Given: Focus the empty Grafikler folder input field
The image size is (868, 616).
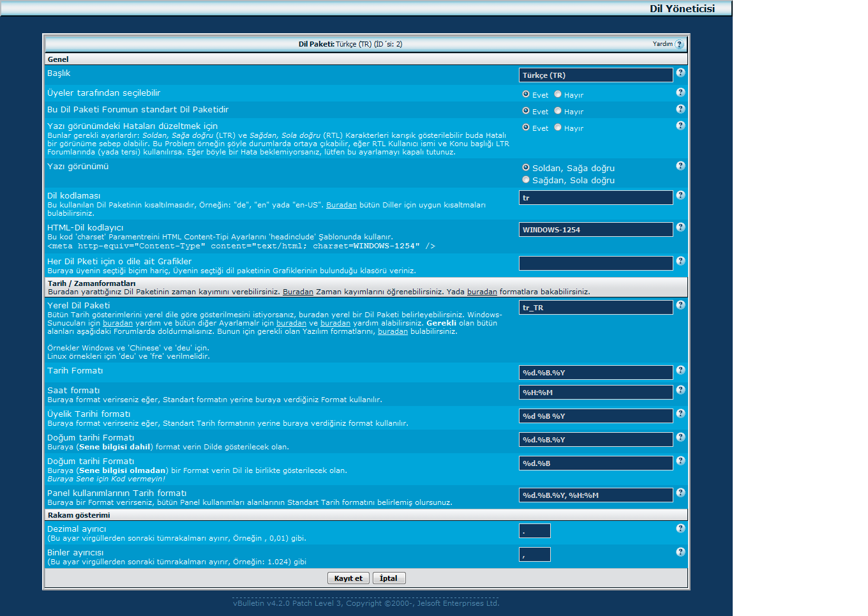Looking at the screenshot, I should coord(595,263).
